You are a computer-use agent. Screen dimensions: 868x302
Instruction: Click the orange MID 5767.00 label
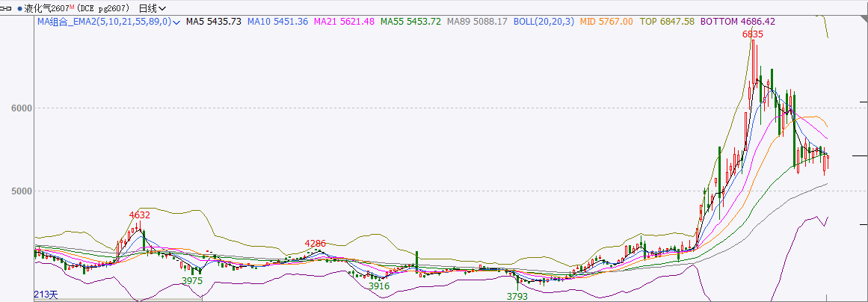pos(606,22)
